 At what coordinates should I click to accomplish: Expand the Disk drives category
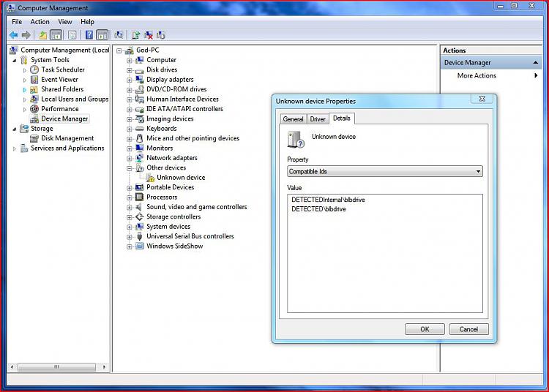(x=129, y=70)
